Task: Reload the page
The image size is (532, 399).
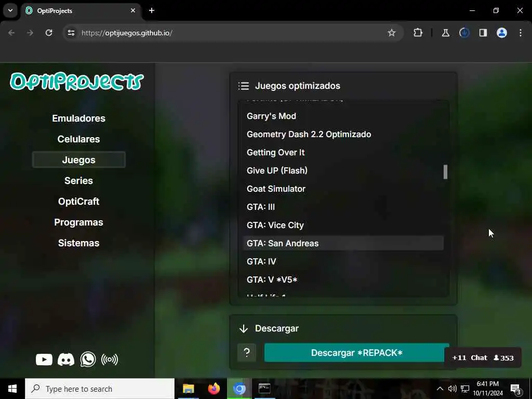Action: tap(49, 33)
